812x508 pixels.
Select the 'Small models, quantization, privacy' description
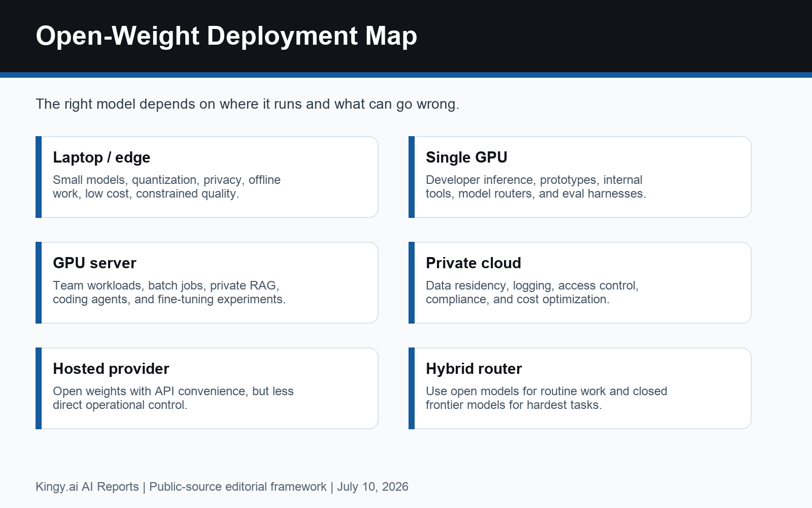(166, 187)
